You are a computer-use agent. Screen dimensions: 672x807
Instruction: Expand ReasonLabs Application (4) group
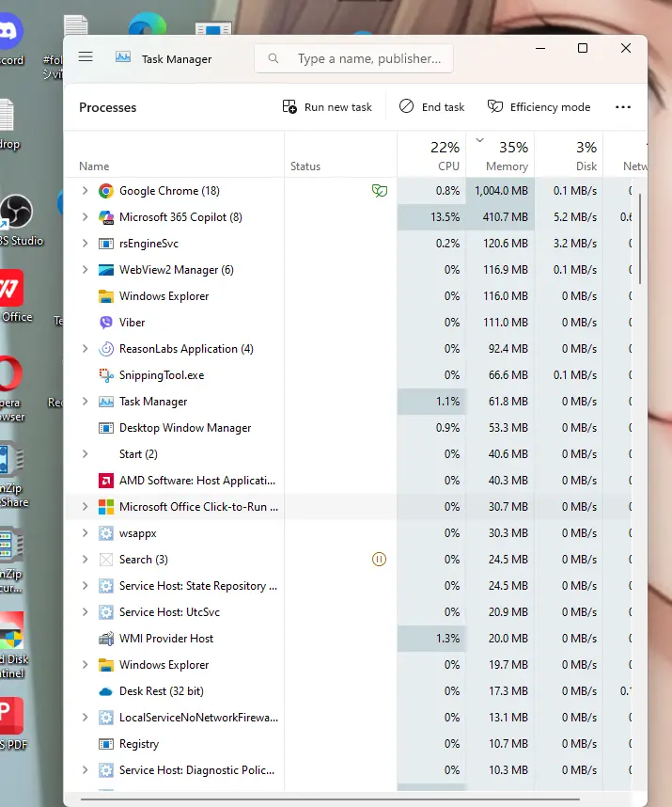coord(85,349)
